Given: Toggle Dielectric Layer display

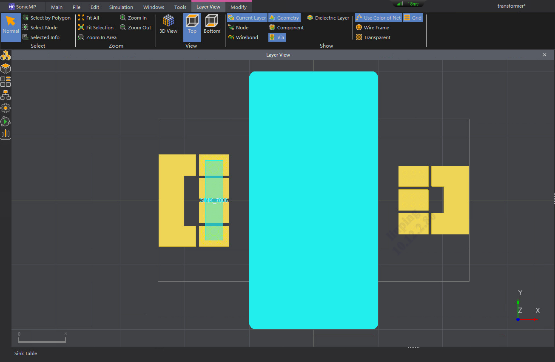Looking at the screenshot, I should point(328,18).
